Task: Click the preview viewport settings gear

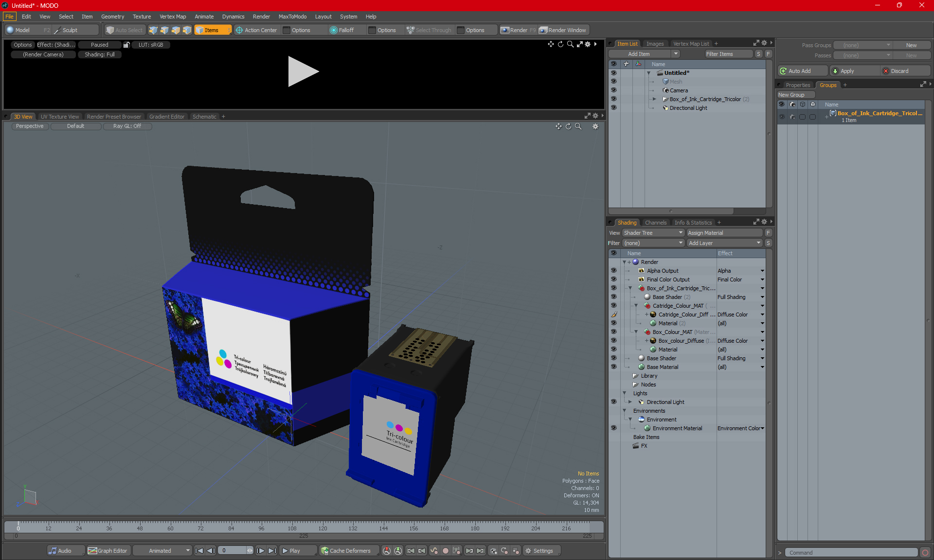Action: [588, 44]
